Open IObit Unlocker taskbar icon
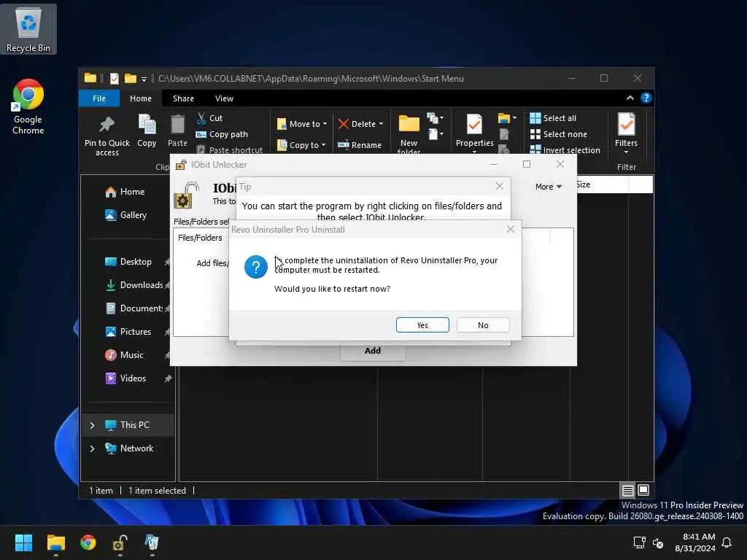This screenshot has height=560, width=747. [120, 542]
